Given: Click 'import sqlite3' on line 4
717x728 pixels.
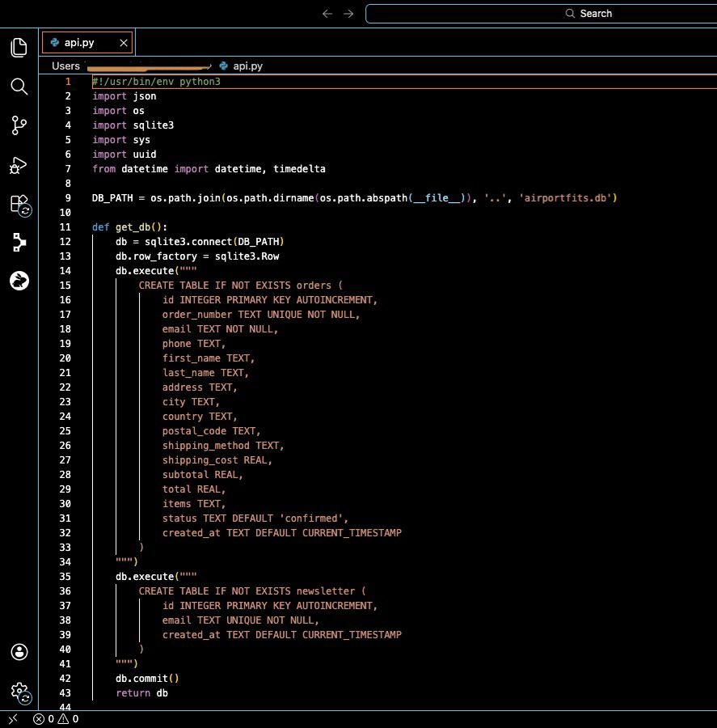Looking at the screenshot, I should 133,125.
